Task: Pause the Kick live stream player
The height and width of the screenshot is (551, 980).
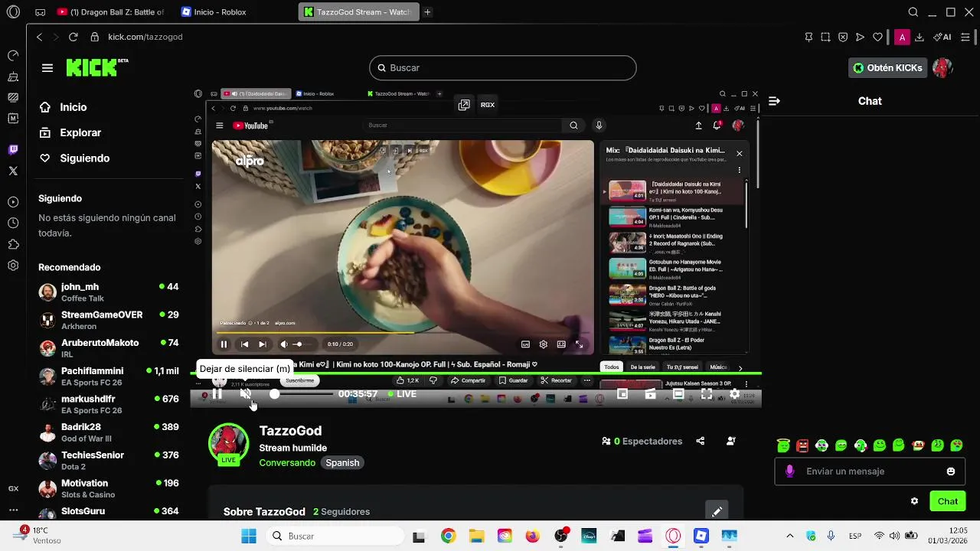Action: pyautogui.click(x=217, y=394)
